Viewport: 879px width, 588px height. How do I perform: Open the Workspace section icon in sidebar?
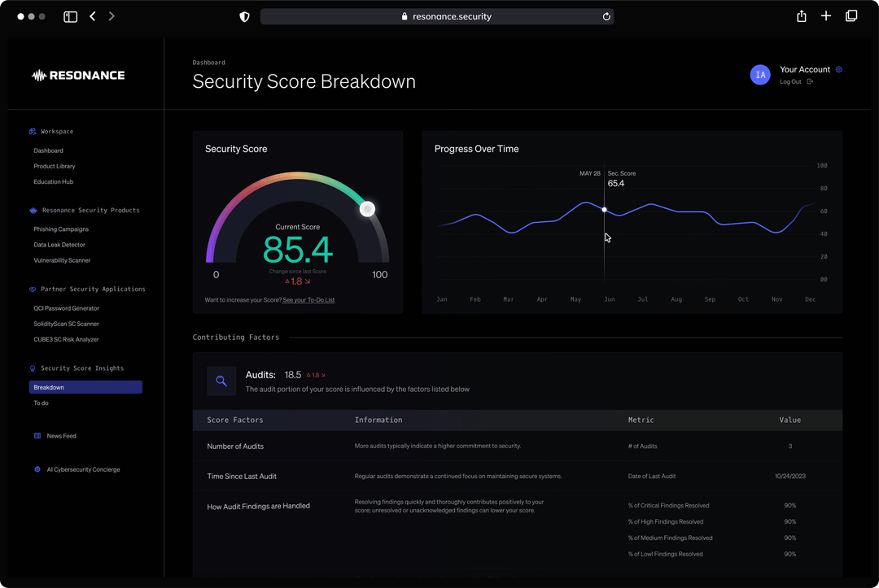click(x=31, y=131)
